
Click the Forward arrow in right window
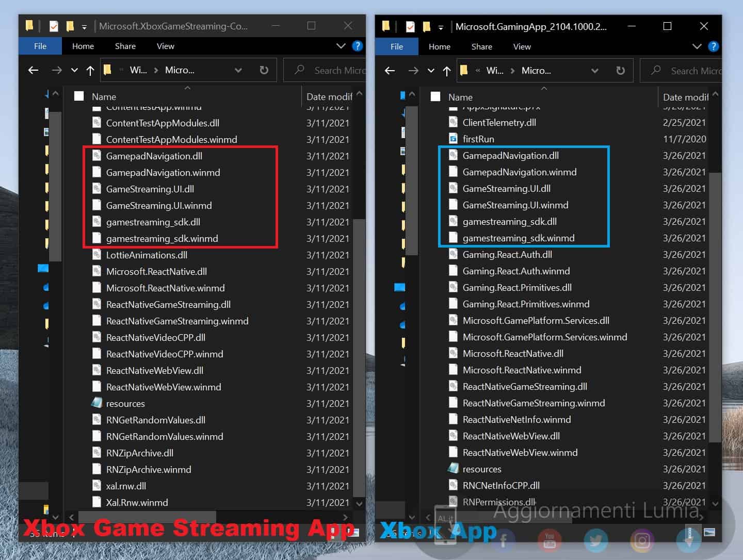[413, 71]
